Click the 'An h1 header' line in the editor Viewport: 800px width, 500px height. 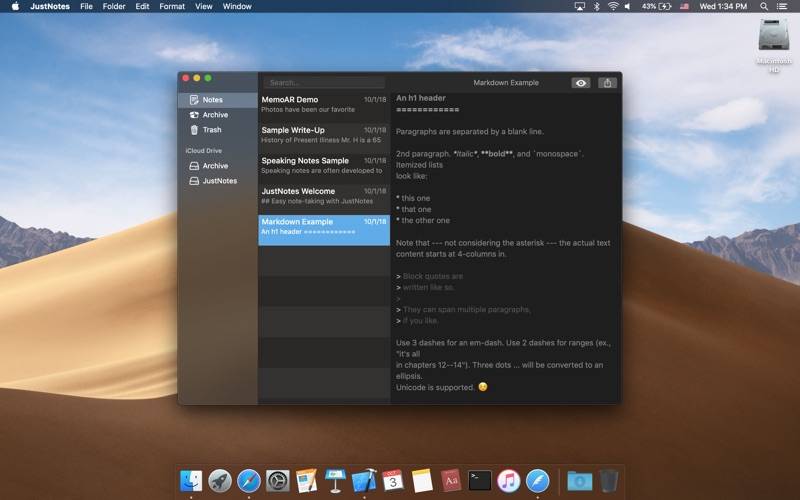[420, 98]
